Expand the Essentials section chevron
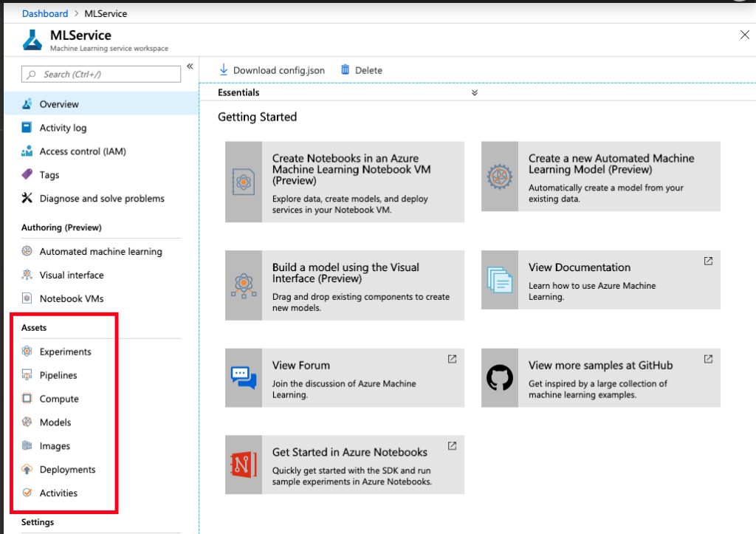This screenshot has height=534, width=756. click(475, 92)
